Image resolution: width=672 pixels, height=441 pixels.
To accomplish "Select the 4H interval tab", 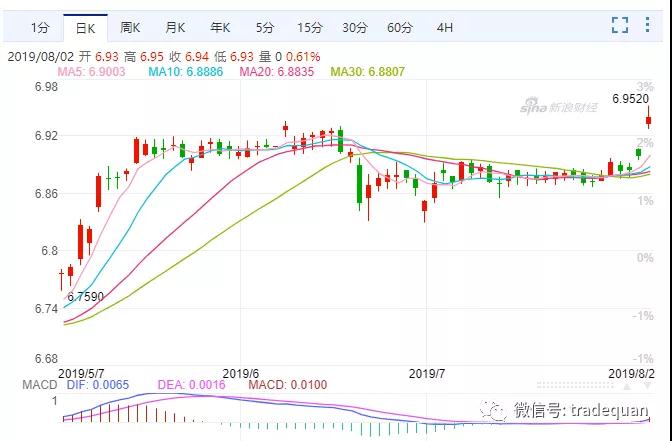I will 444,28.
